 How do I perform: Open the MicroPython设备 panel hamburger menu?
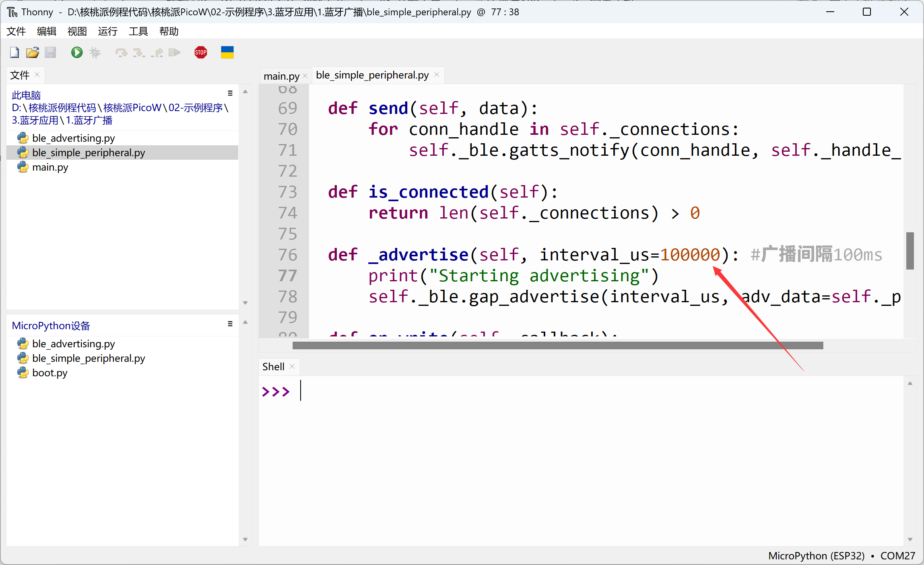(x=230, y=324)
